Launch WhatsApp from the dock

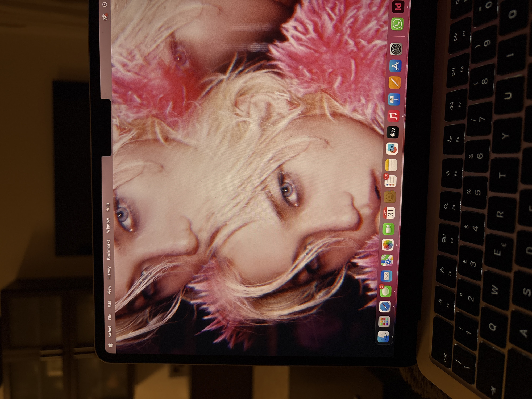pyautogui.click(x=397, y=24)
